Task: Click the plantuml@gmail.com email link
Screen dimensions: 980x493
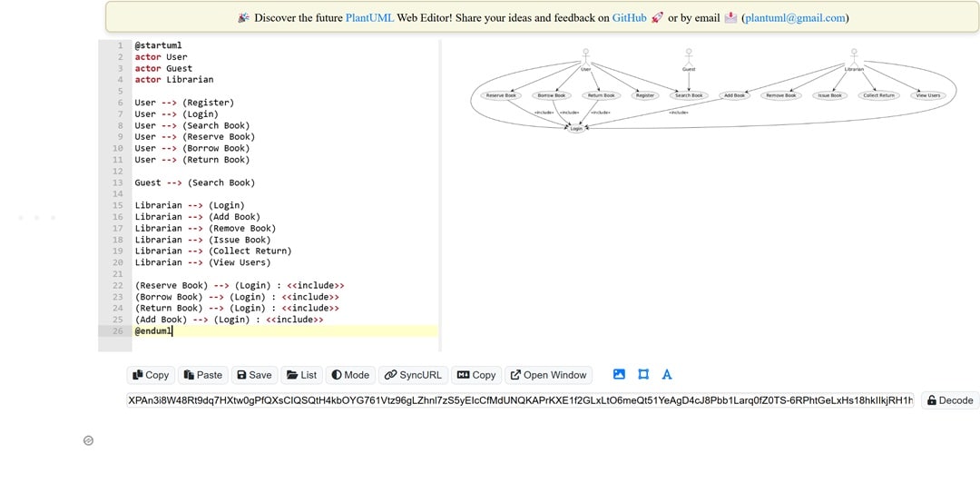Action: pyautogui.click(x=795, y=17)
